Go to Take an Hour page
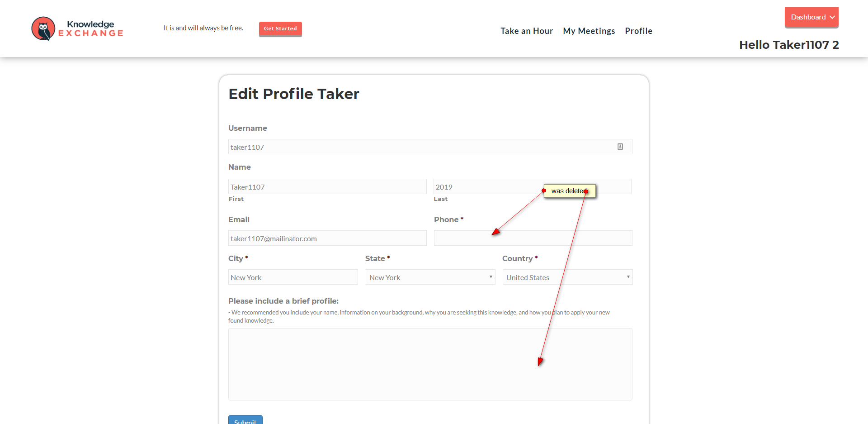The height and width of the screenshot is (424, 868). tap(526, 31)
